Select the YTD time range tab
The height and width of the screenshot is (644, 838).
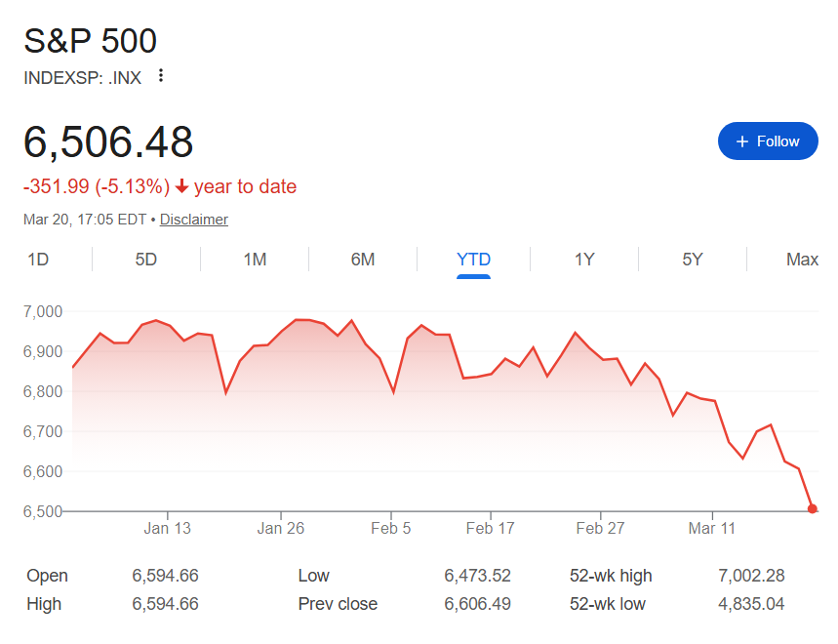(473, 260)
